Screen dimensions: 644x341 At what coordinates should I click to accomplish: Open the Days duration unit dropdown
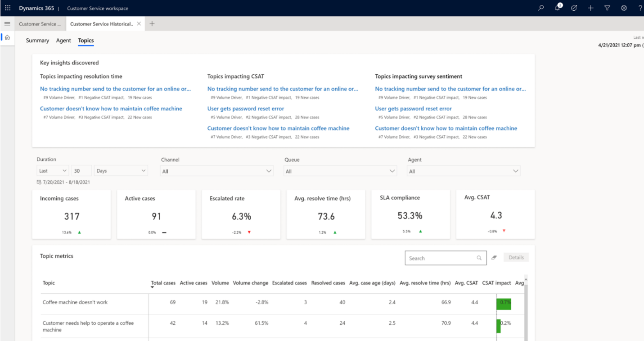[x=121, y=171]
